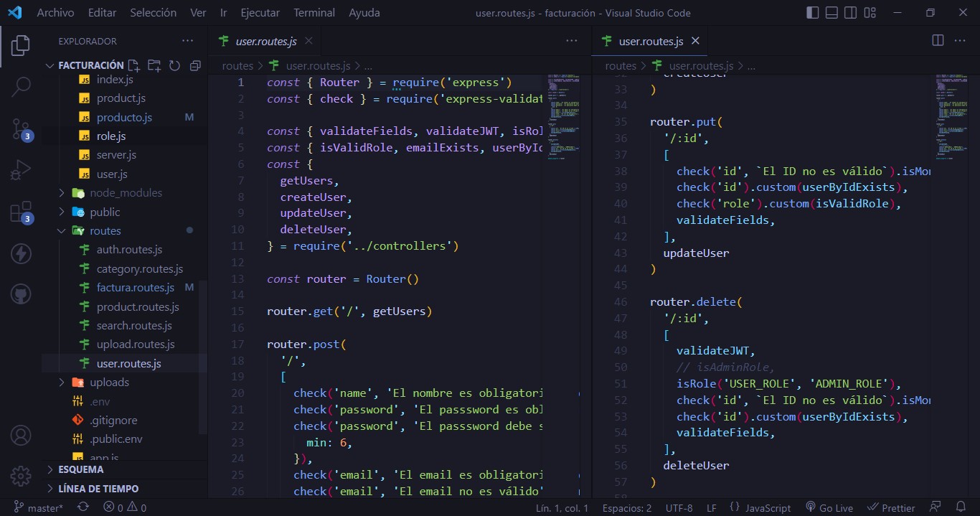Open the GitHub view in activity bar

point(20,294)
